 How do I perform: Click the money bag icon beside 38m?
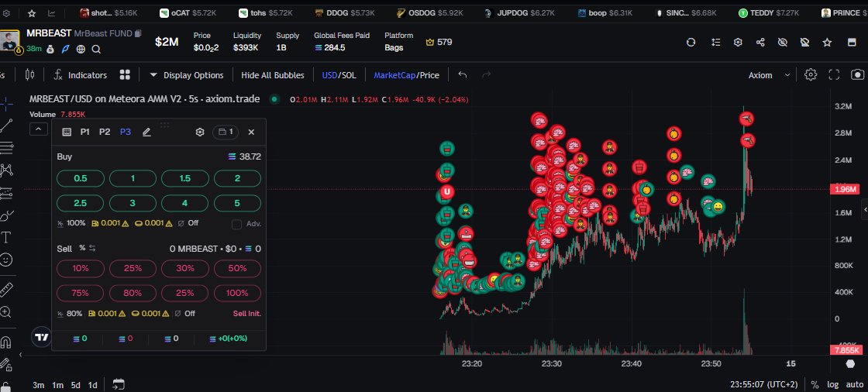click(x=50, y=50)
